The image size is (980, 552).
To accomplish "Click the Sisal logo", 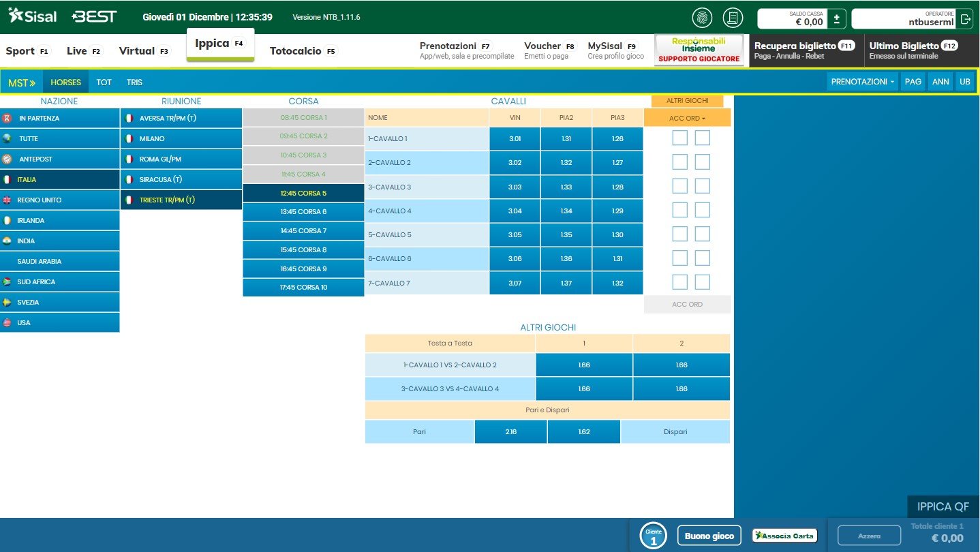I will (32, 16).
